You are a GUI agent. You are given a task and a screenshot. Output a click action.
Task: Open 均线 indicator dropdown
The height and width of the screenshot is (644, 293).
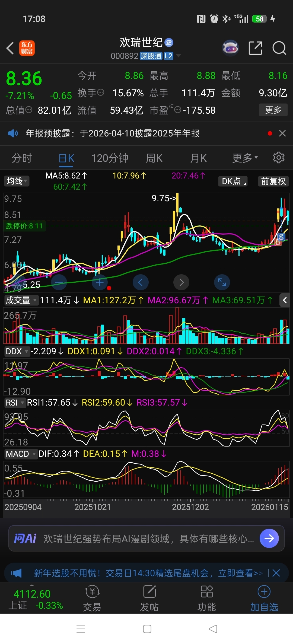pyautogui.click(x=17, y=181)
